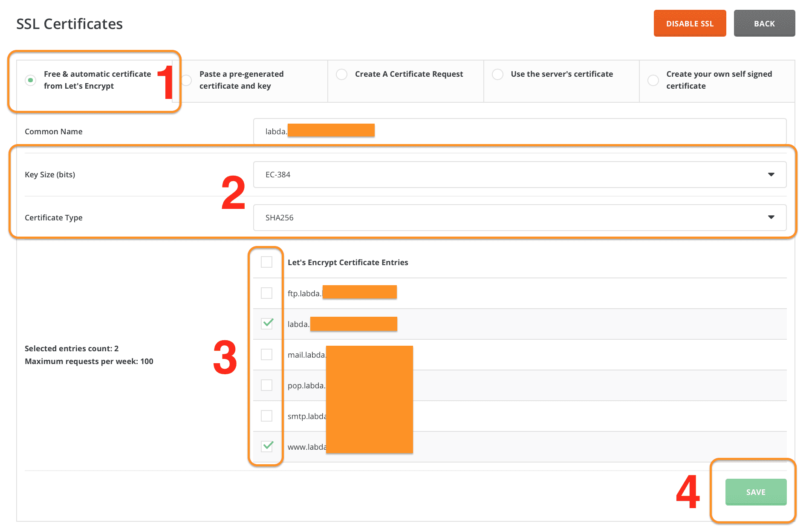Check the mail.labda certificate entry
The width and height of the screenshot is (809, 532).
pyautogui.click(x=267, y=354)
